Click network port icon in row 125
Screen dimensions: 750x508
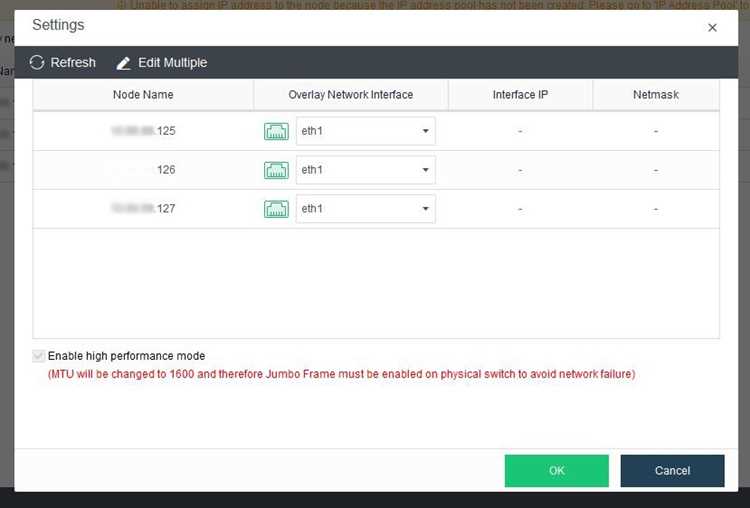click(x=276, y=131)
